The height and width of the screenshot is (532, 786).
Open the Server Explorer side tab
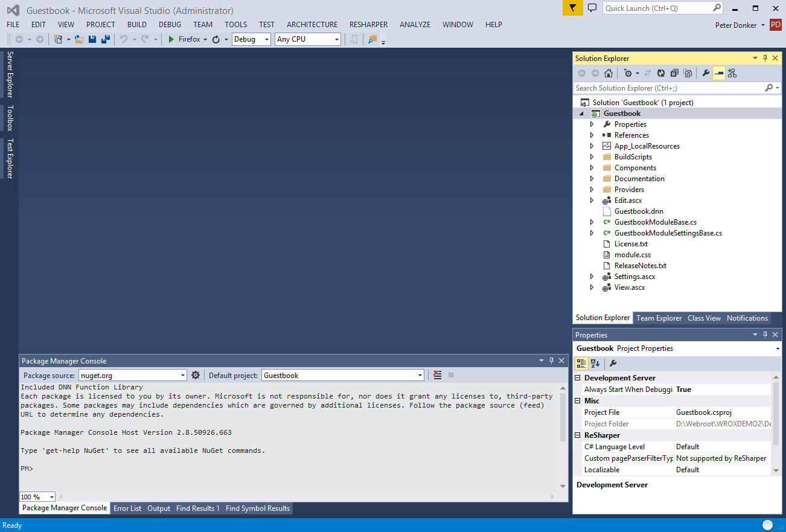(x=10, y=74)
